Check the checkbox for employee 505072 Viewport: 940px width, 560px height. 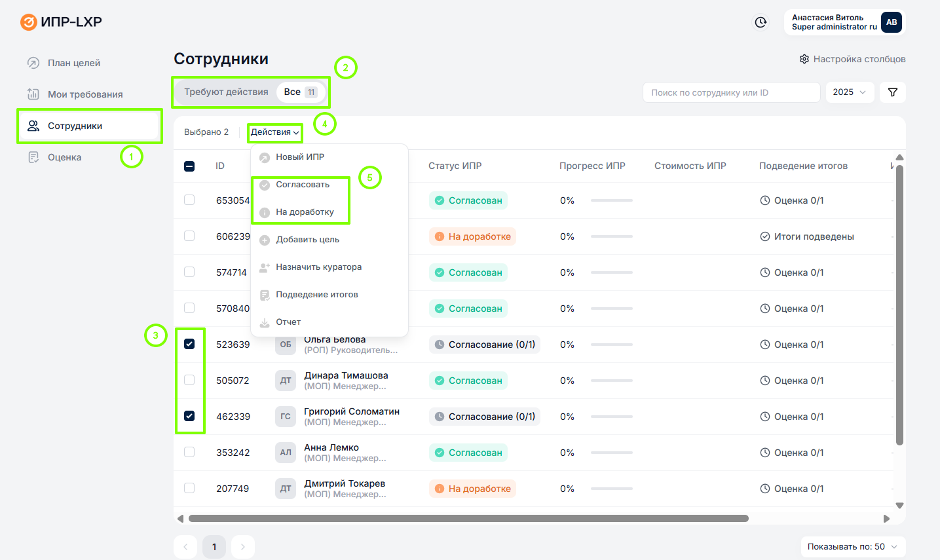pyautogui.click(x=189, y=381)
